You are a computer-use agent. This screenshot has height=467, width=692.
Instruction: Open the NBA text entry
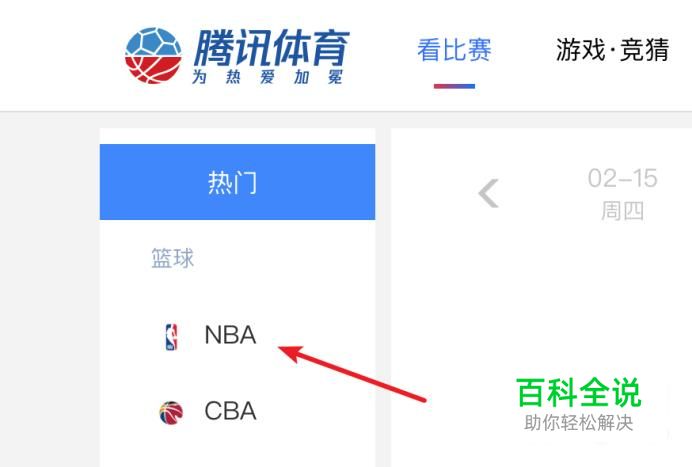[x=230, y=335]
